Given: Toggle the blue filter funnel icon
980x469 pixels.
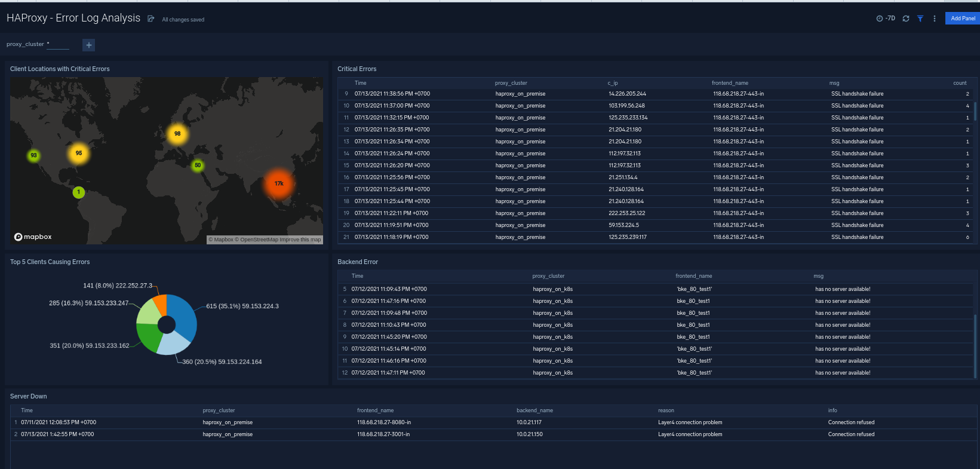Looking at the screenshot, I should [x=920, y=19].
